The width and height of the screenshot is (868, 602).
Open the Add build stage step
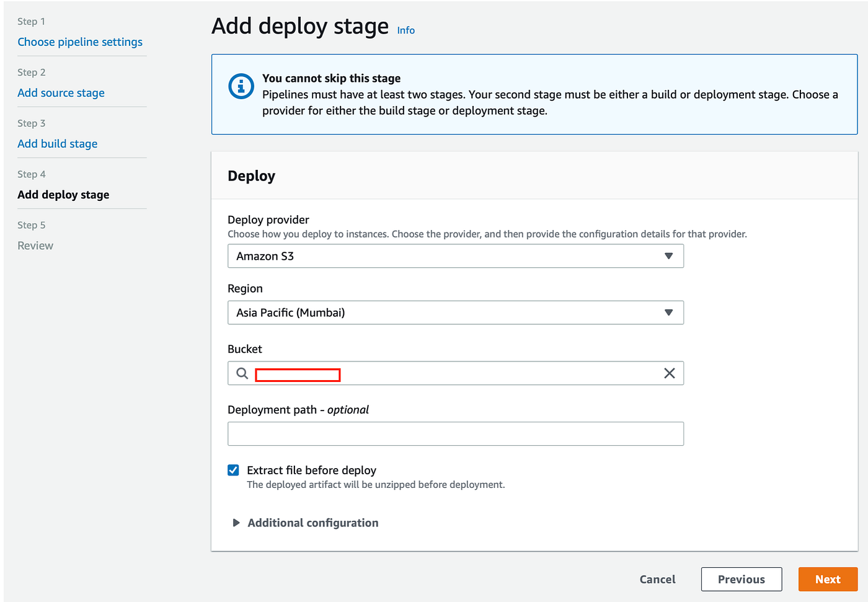[57, 143]
